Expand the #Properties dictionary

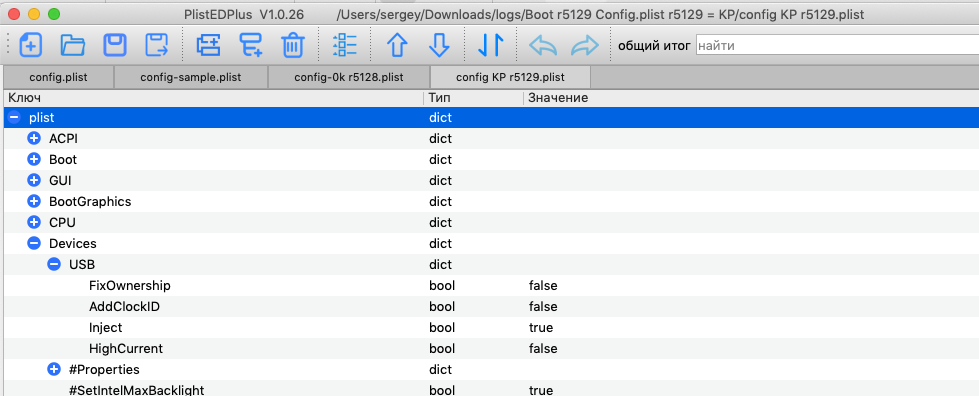coord(54,370)
